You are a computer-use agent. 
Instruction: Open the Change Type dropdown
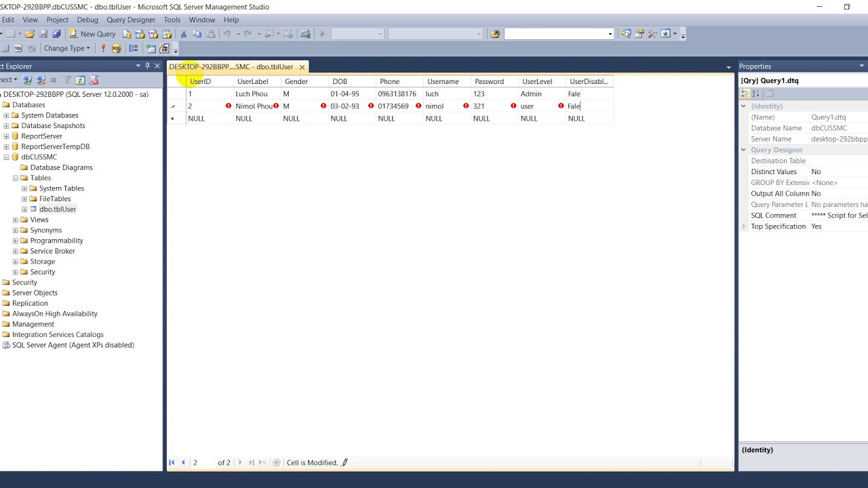coord(66,48)
